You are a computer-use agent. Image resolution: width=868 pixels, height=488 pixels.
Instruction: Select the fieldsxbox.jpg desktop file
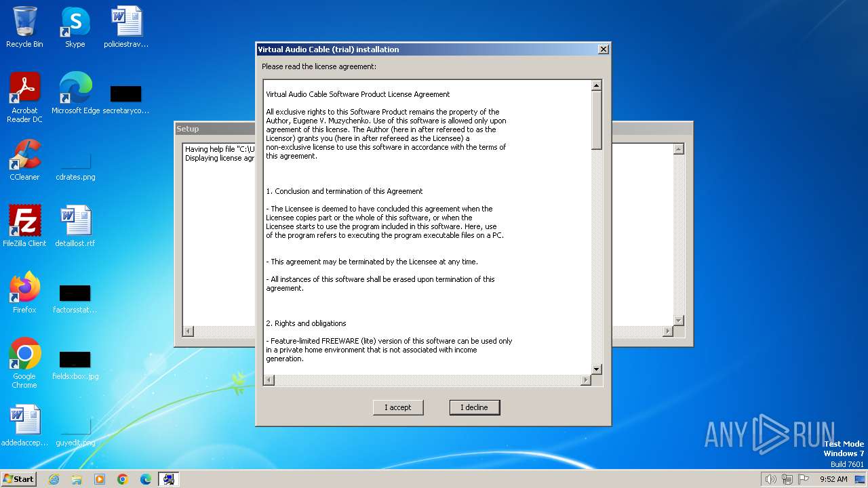pyautogui.click(x=75, y=365)
